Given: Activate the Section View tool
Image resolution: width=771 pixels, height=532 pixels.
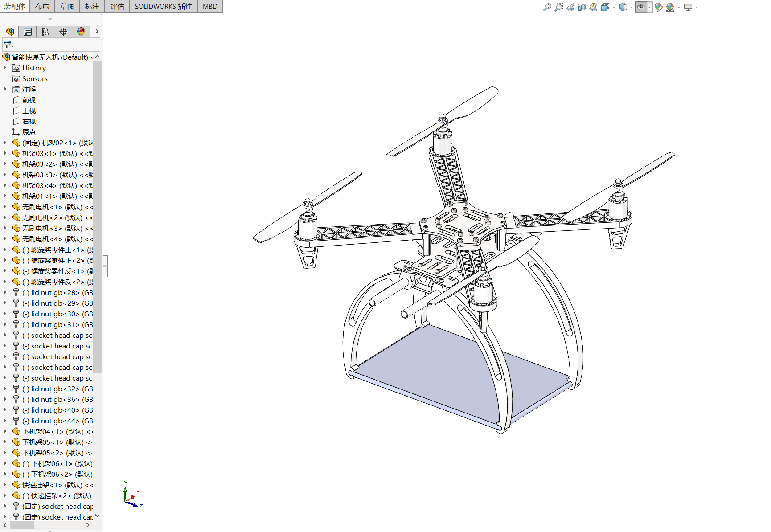Looking at the screenshot, I should [x=582, y=7].
